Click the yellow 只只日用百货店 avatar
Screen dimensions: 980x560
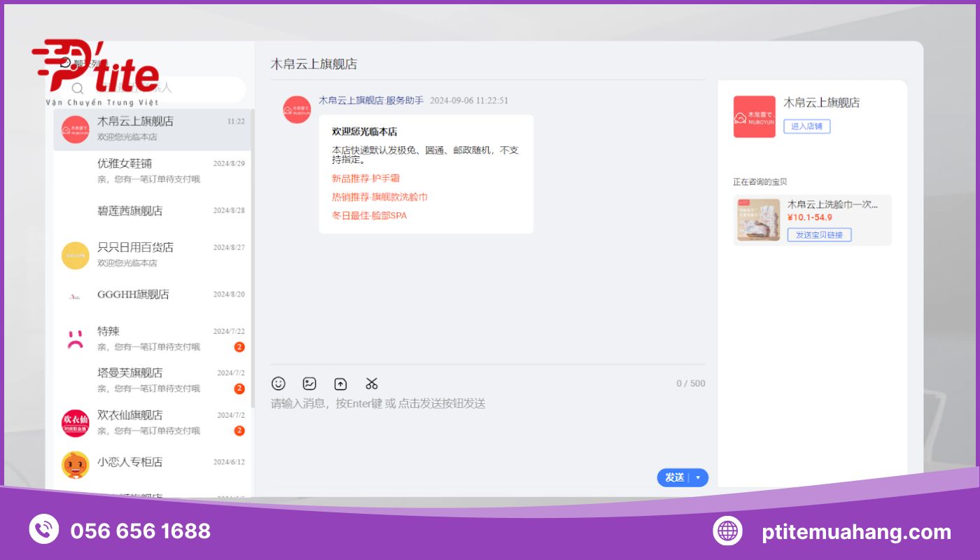tap(75, 255)
